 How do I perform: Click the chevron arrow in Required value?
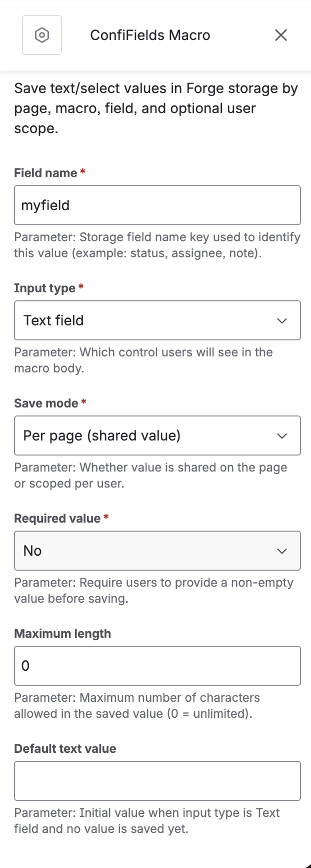(x=282, y=551)
